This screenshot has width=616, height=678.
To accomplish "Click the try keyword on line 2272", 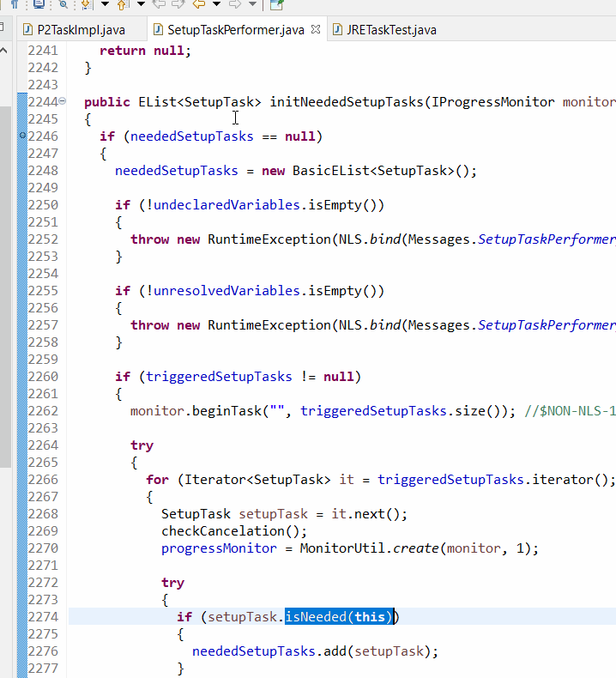I will tap(173, 583).
